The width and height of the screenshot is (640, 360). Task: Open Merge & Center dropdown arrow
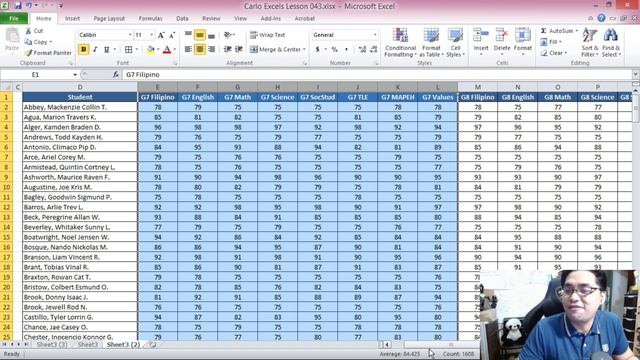(304, 49)
